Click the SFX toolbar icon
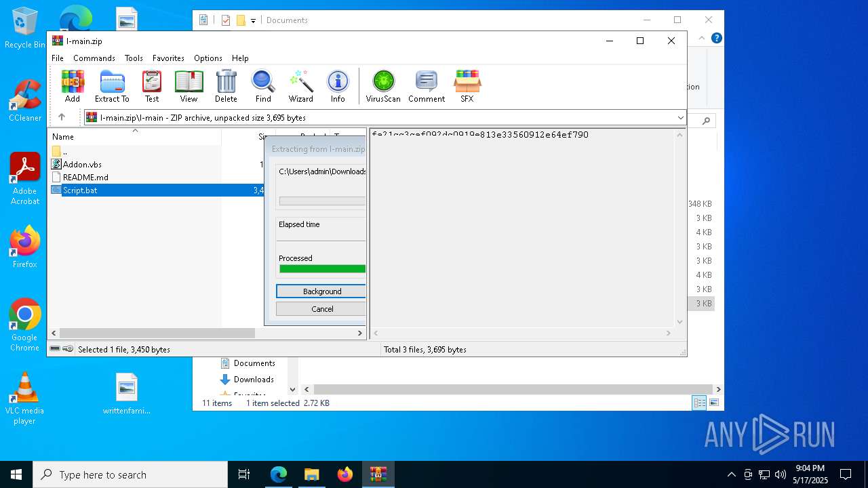This screenshot has height=488, width=868. tap(467, 86)
